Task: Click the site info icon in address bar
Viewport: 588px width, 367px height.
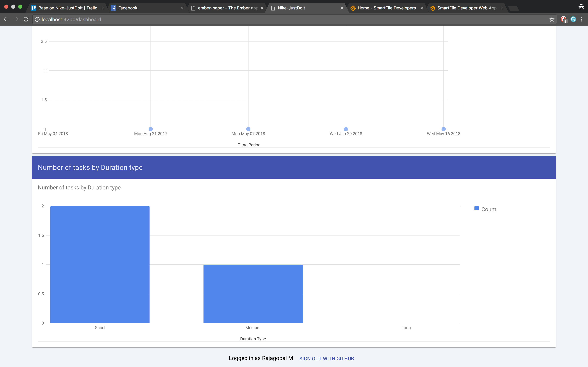Action: point(37,19)
